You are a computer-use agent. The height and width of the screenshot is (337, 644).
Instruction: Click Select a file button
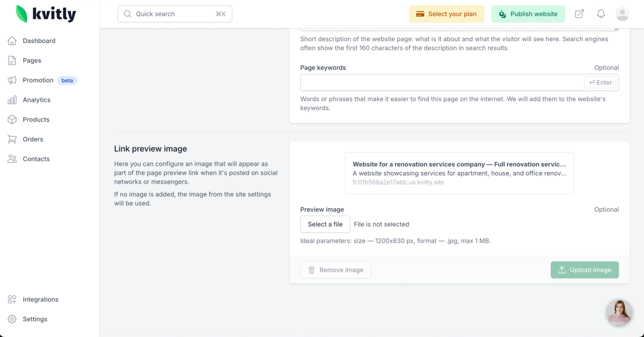point(325,225)
